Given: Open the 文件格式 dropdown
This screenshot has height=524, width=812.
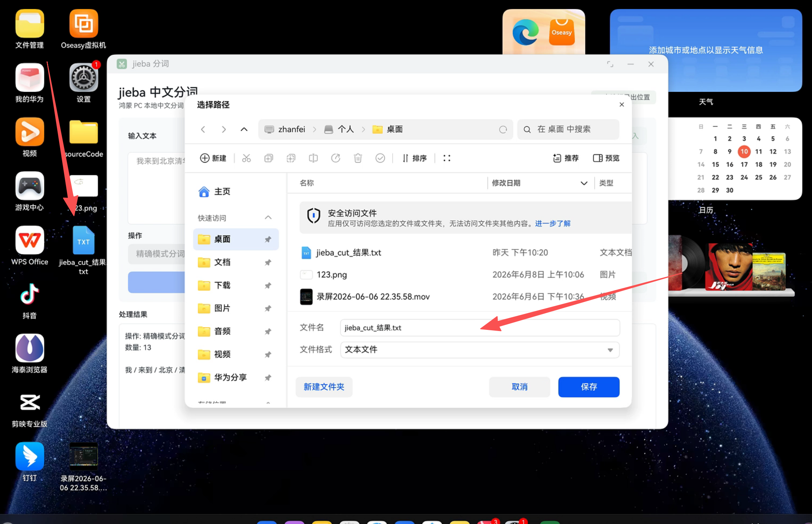Looking at the screenshot, I should click(480, 350).
